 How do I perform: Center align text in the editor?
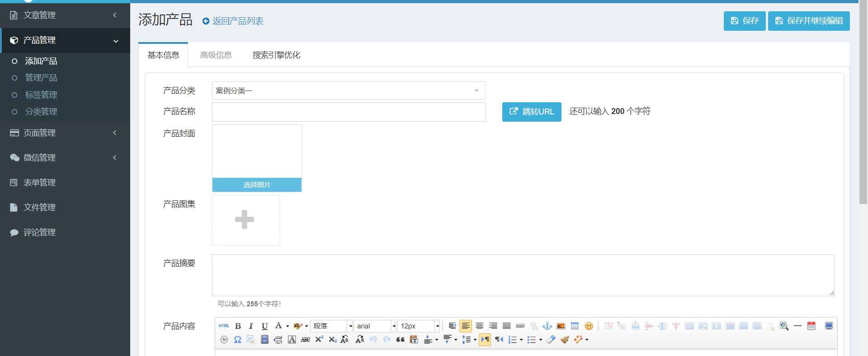(479, 326)
